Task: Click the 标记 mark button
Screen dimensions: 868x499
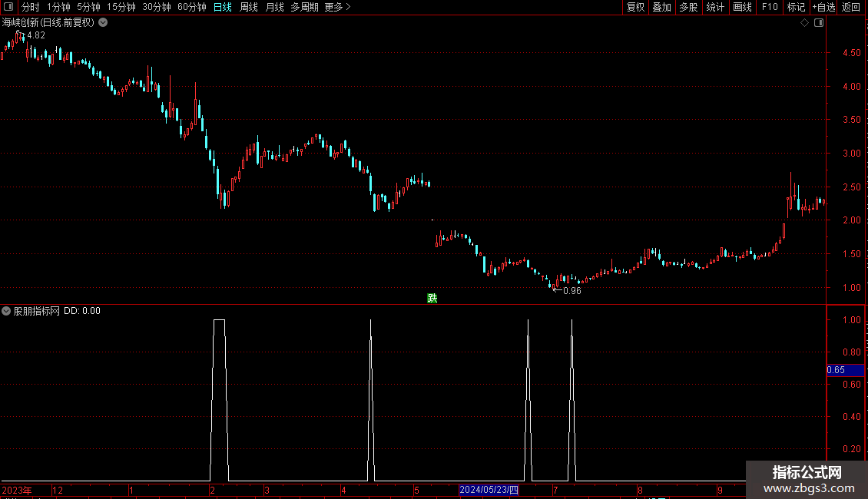Action: (796, 7)
